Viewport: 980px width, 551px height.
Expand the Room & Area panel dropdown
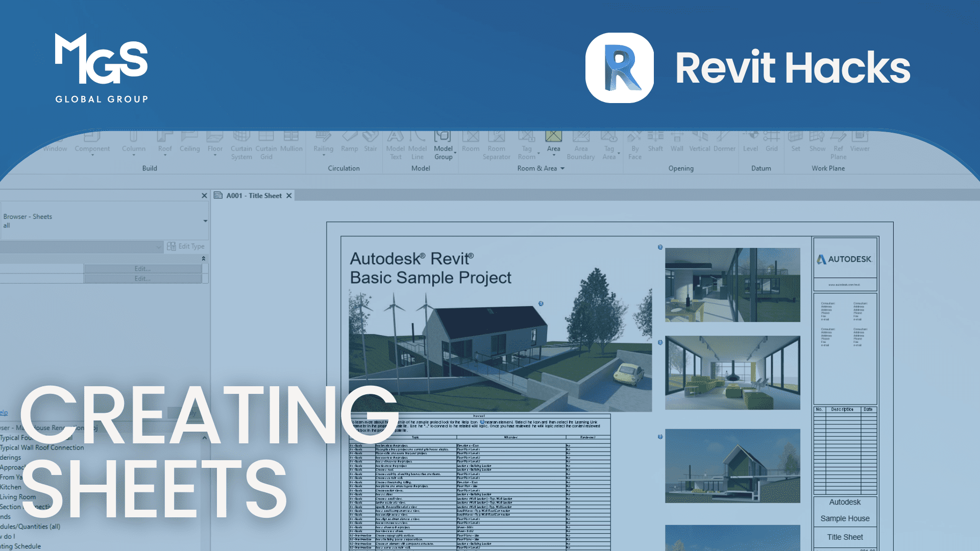click(562, 168)
